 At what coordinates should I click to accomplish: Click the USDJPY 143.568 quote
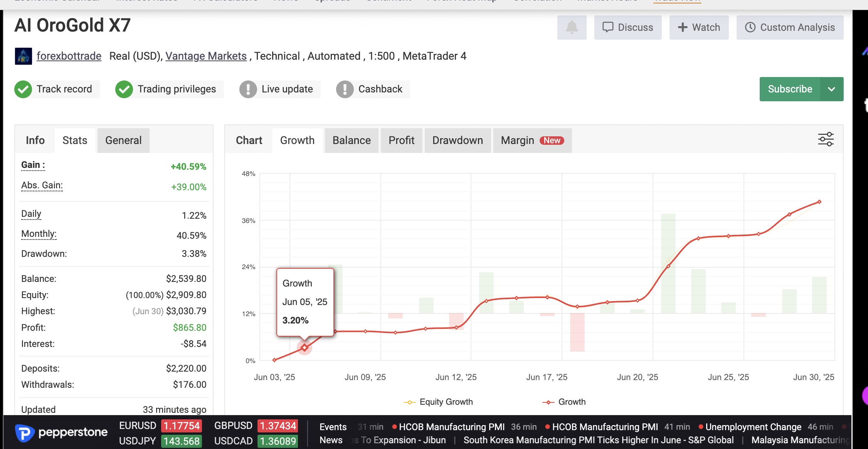click(x=160, y=441)
